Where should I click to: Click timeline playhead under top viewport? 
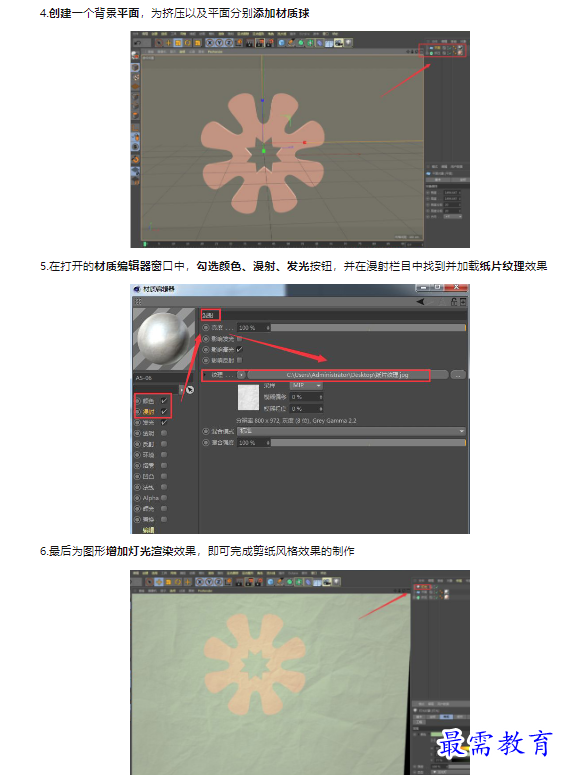[x=145, y=244]
